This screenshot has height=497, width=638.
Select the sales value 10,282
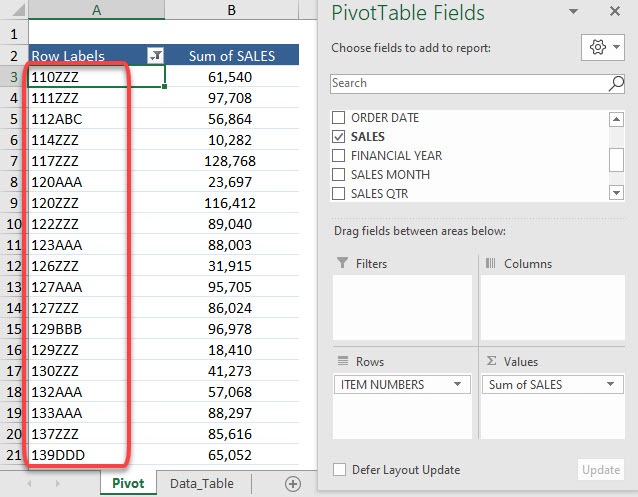click(232, 140)
